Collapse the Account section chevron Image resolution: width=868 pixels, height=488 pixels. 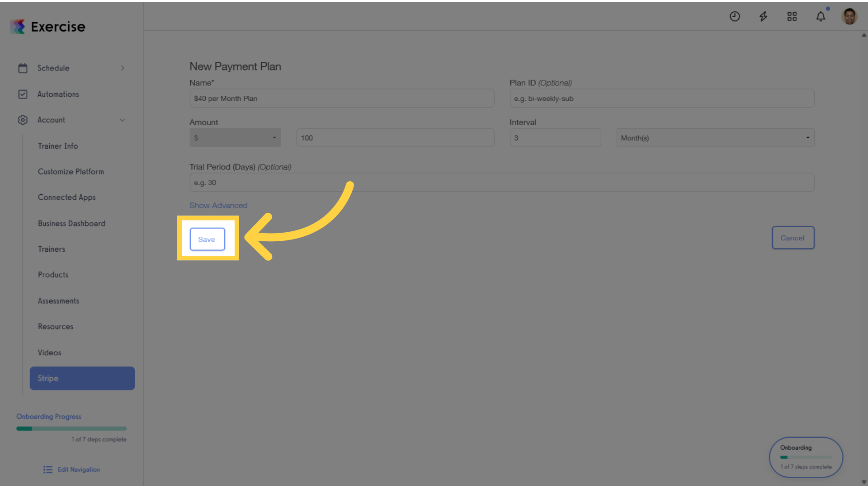click(123, 120)
